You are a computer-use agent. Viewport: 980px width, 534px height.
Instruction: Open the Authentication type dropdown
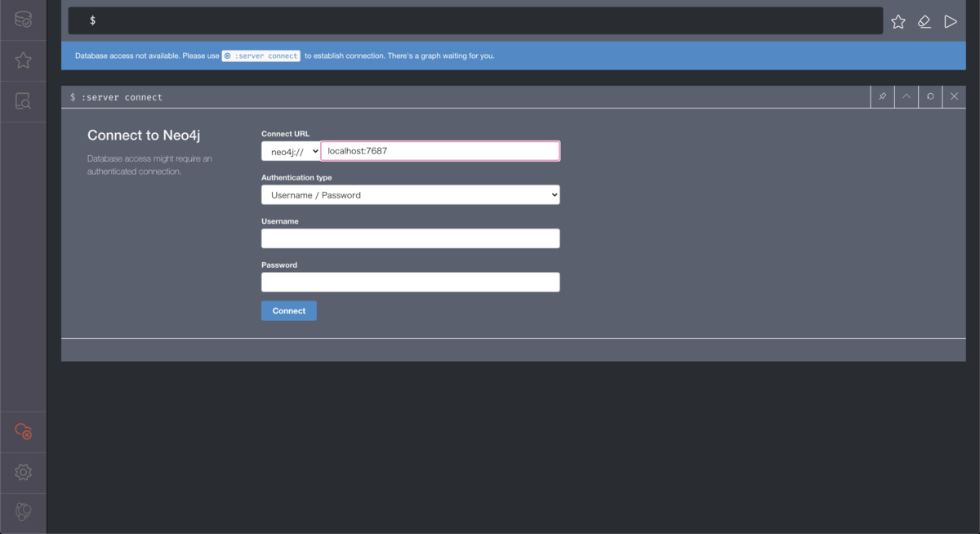point(410,194)
